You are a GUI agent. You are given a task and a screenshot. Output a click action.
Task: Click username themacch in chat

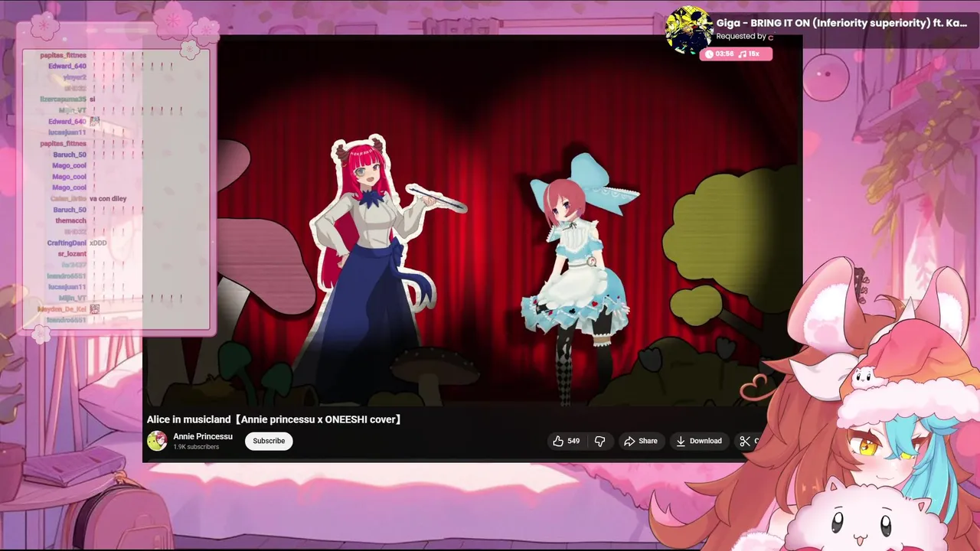click(x=70, y=220)
